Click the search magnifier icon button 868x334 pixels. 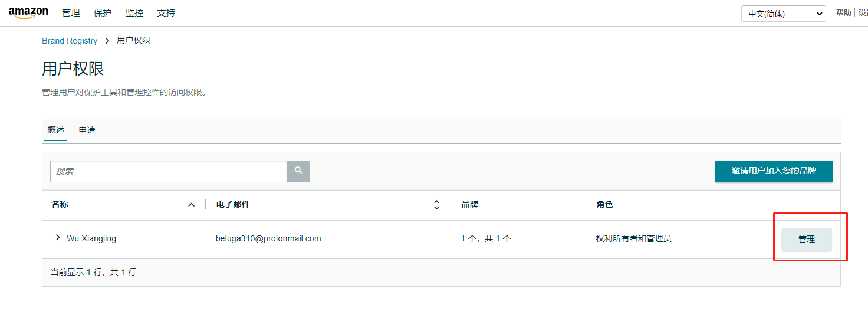click(x=298, y=171)
